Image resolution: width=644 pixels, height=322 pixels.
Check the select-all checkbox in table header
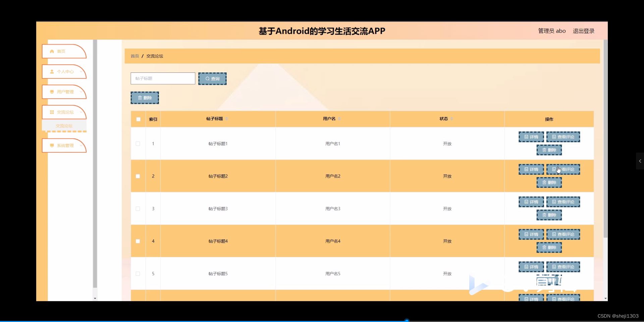coord(138,119)
